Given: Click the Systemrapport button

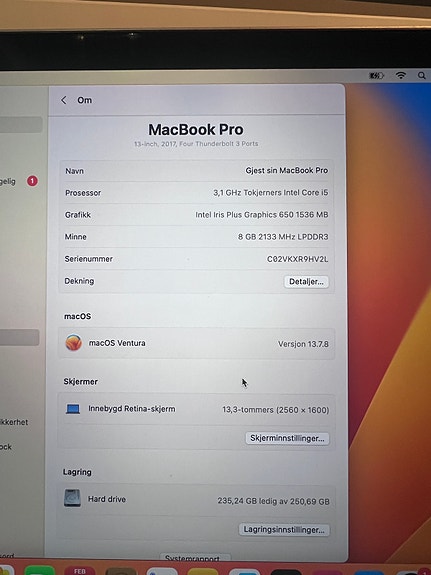Looking at the screenshot, I should [x=196, y=558].
